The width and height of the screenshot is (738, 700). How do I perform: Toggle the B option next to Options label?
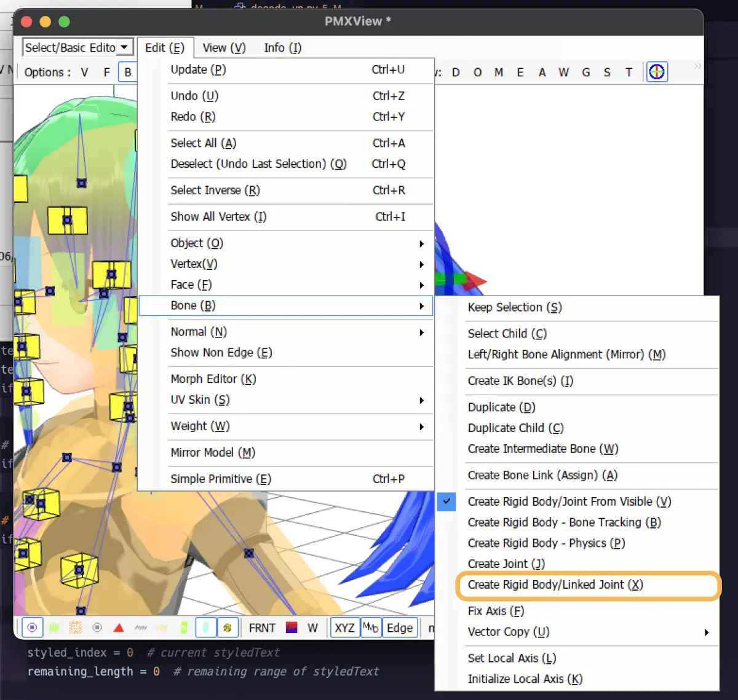[x=128, y=73]
